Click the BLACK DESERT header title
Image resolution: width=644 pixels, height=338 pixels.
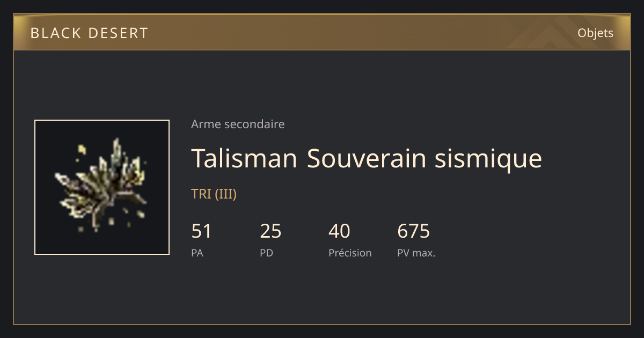[x=89, y=33]
